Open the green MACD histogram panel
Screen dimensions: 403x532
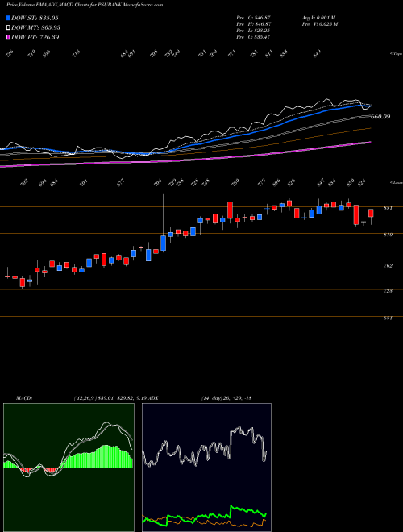[x=69, y=468]
